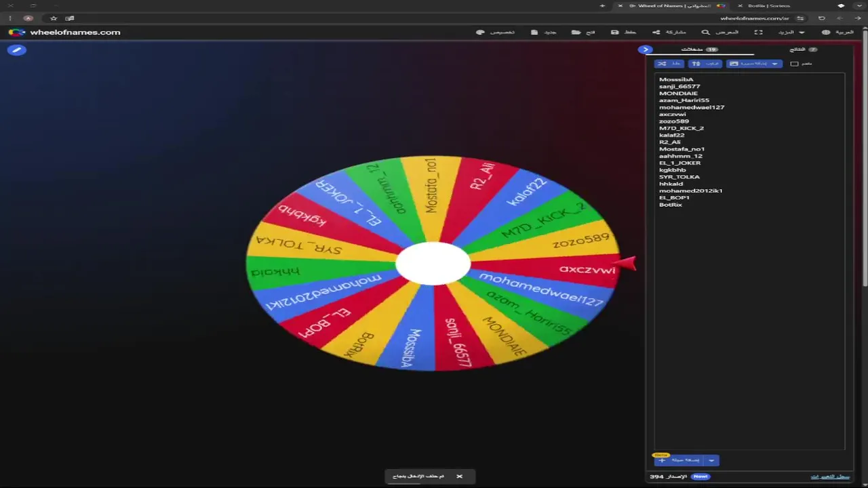868x488 pixels.
Task: Open the العربية language selector
Action: (838, 32)
